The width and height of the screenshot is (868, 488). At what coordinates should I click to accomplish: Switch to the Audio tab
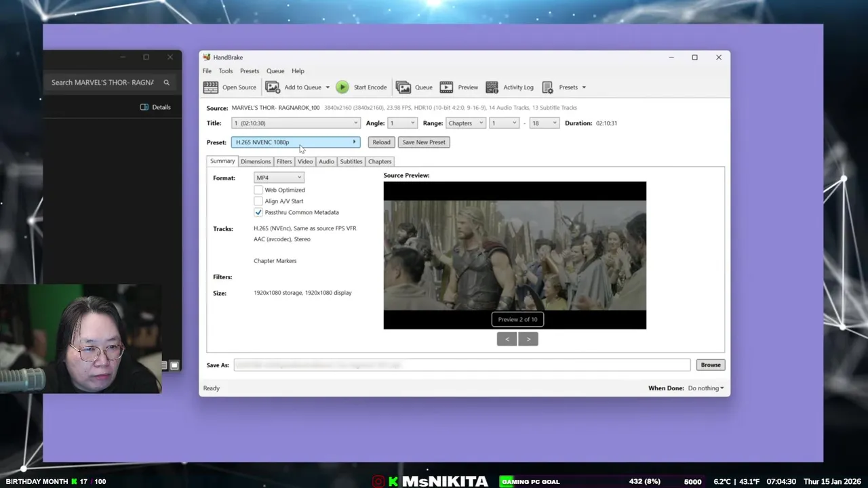(x=326, y=162)
